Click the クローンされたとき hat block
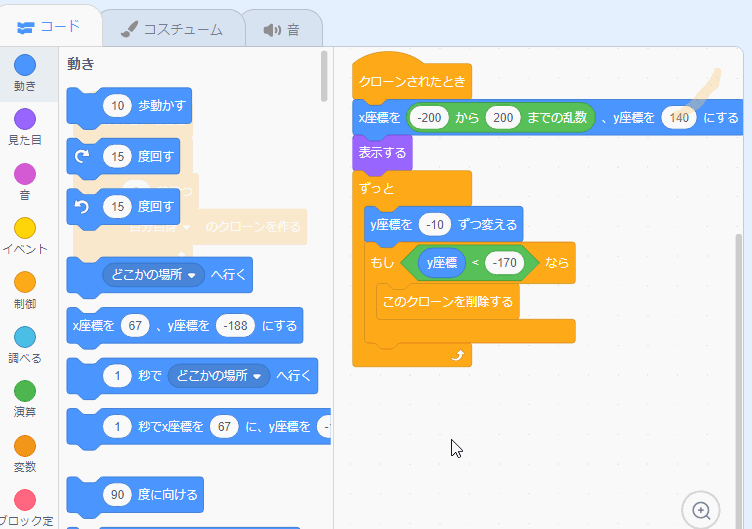The image size is (752, 529). pyautogui.click(x=412, y=81)
